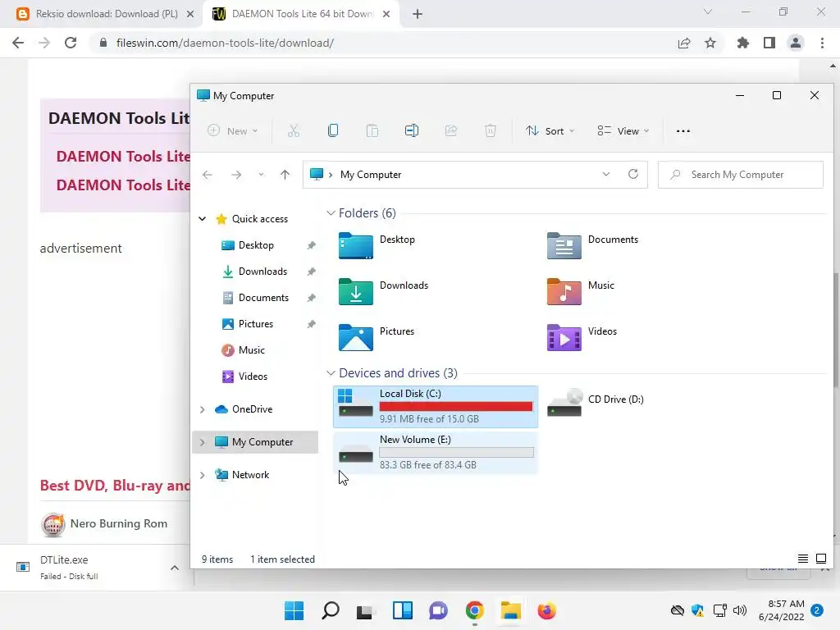
Task: Go forward in File Explorer navigation
Action: tap(235, 175)
